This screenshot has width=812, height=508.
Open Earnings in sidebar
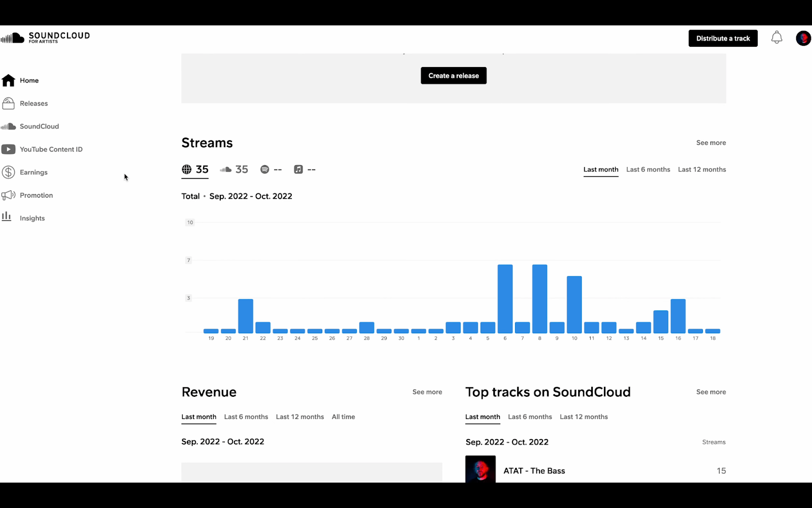pyautogui.click(x=33, y=172)
